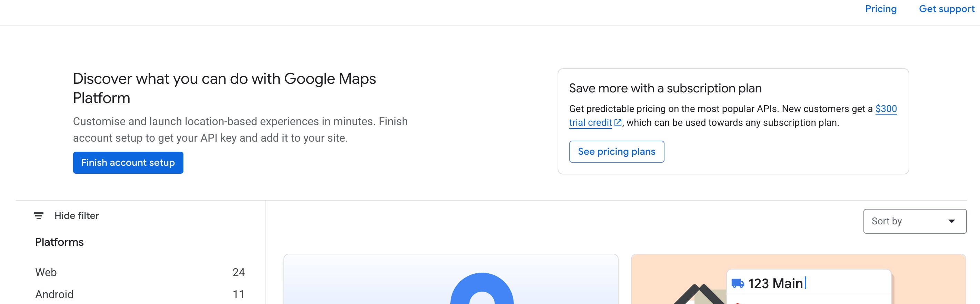Click the Sort by dropdown arrow
980x304 pixels.
tap(951, 221)
